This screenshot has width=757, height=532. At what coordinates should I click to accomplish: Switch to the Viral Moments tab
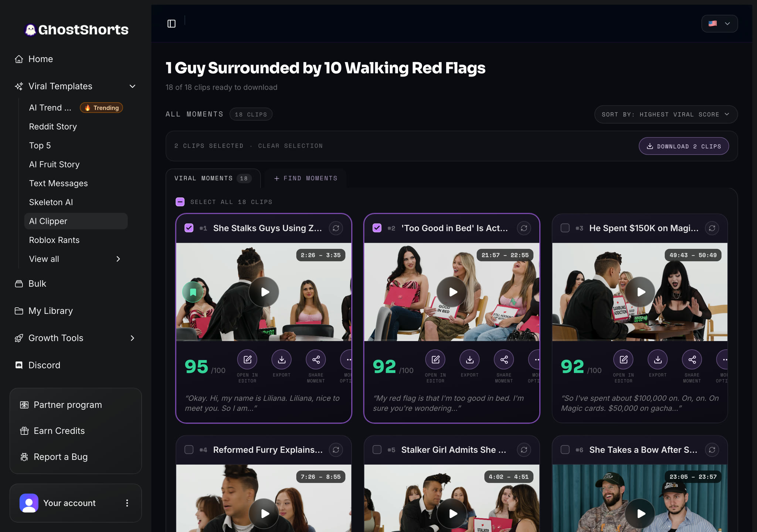click(x=213, y=178)
